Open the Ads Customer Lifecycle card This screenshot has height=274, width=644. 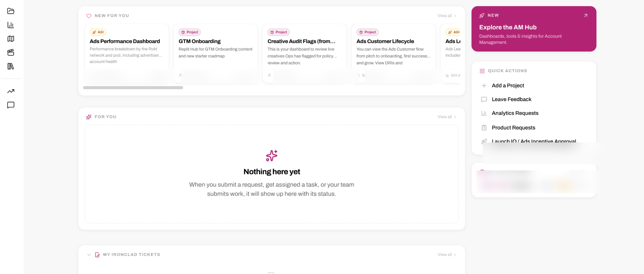394,53
